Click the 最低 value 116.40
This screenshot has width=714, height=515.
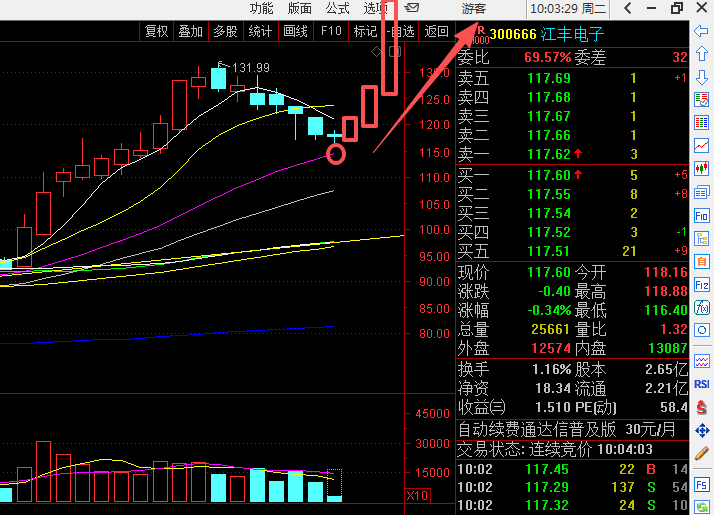pyautogui.click(x=666, y=311)
